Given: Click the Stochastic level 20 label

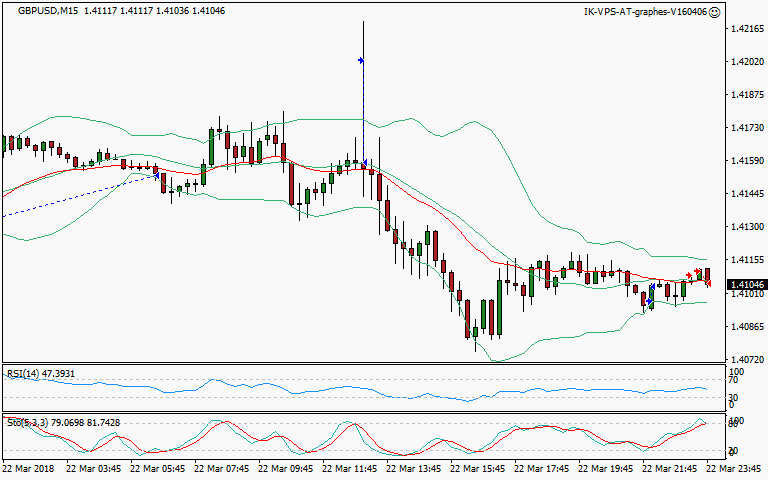Looking at the screenshot, I should tap(733, 451).
